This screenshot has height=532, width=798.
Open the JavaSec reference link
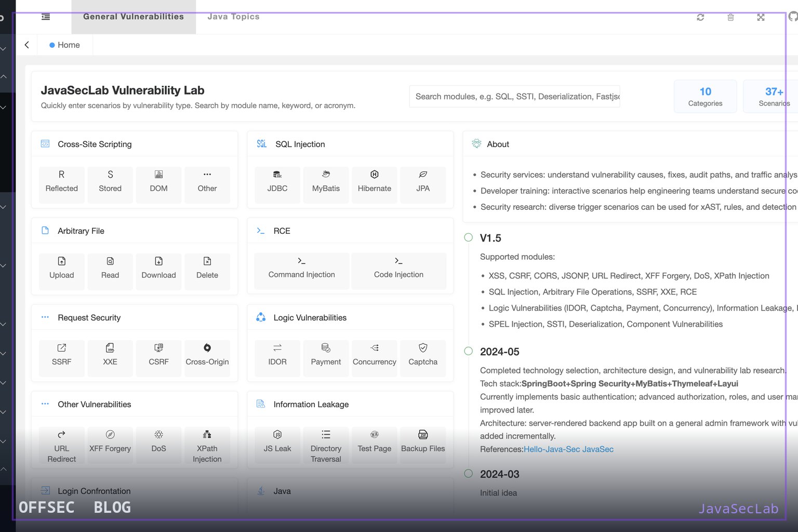pyautogui.click(x=598, y=449)
